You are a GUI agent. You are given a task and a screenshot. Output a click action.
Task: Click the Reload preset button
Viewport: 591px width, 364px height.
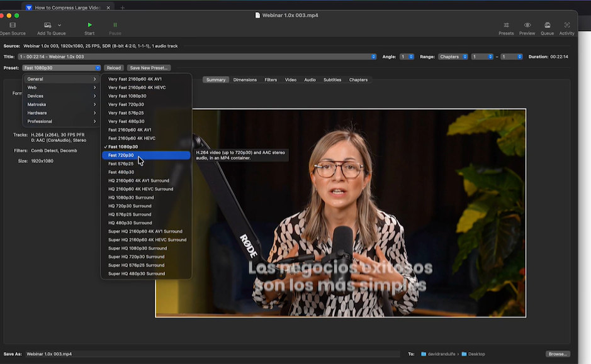click(113, 68)
